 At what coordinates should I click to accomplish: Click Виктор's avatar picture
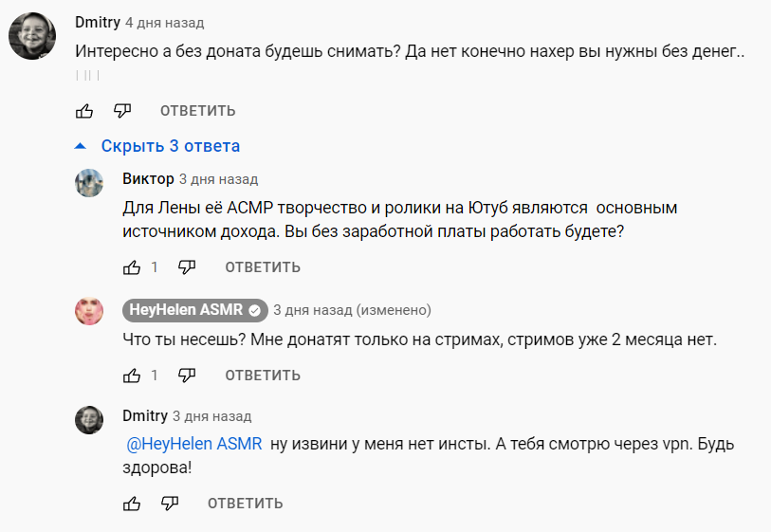point(89,183)
